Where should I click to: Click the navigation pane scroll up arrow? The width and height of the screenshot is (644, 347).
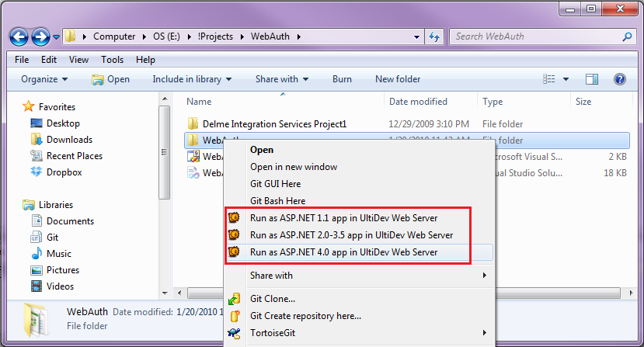click(x=164, y=99)
